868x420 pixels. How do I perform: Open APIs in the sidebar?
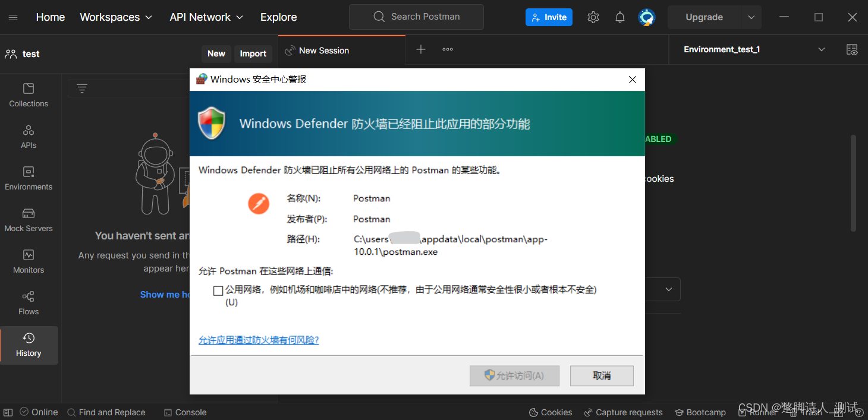click(x=29, y=137)
